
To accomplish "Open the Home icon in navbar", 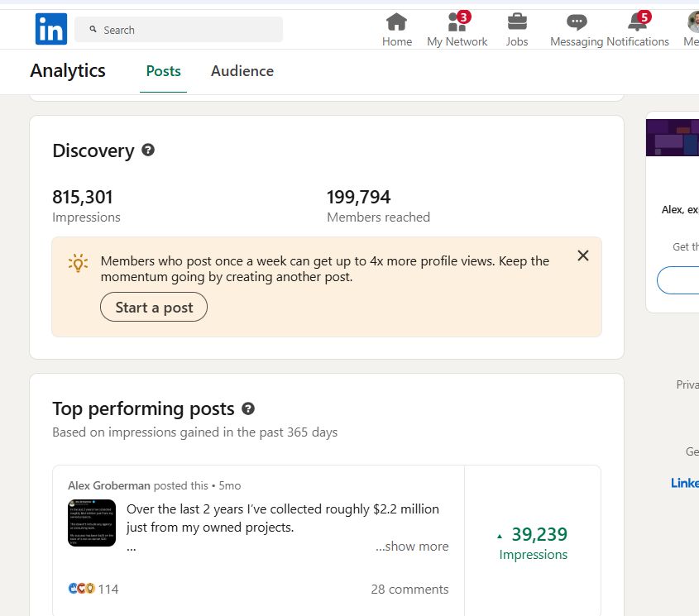I will pos(397,22).
